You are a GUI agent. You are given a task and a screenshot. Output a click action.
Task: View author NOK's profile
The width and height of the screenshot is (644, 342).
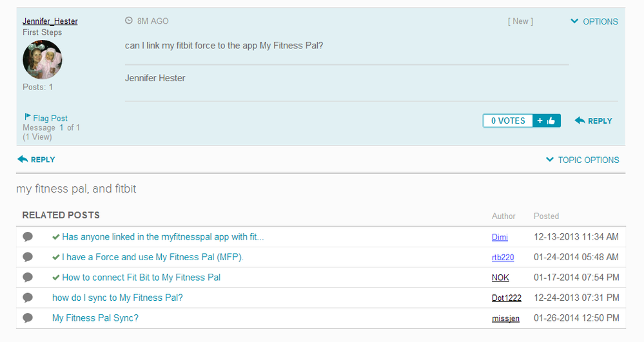click(x=500, y=278)
